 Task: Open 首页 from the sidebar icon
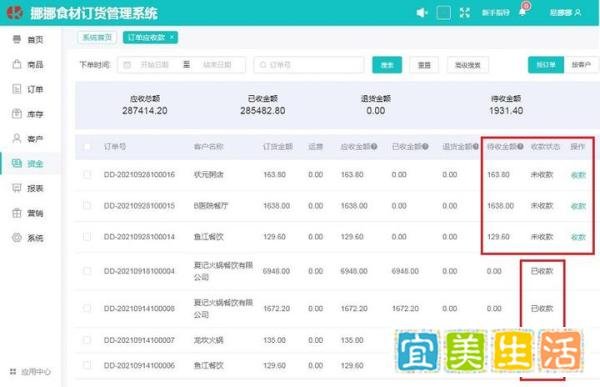(x=17, y=39)
